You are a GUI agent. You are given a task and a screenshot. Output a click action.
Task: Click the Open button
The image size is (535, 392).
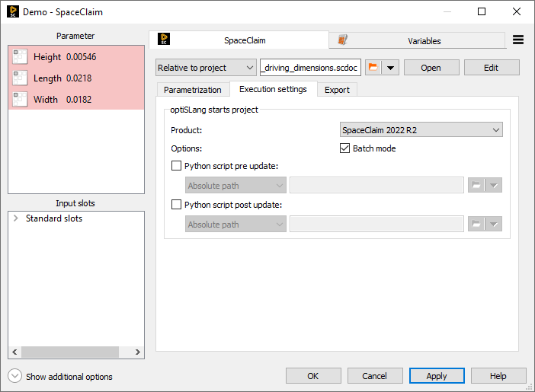[x=431, y=68]
